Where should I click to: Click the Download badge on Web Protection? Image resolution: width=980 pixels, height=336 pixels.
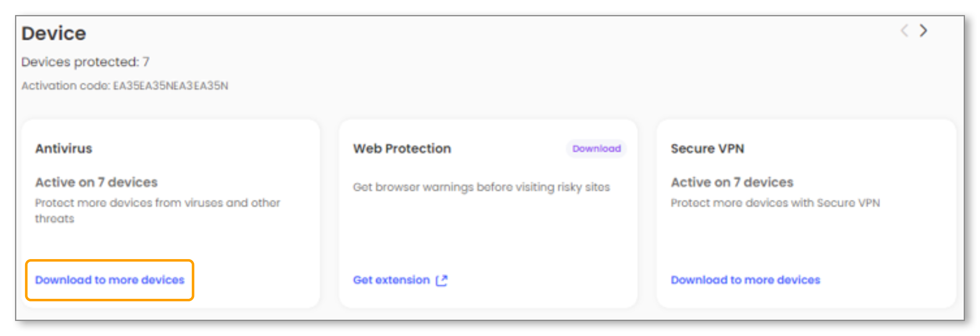[596, 149]
